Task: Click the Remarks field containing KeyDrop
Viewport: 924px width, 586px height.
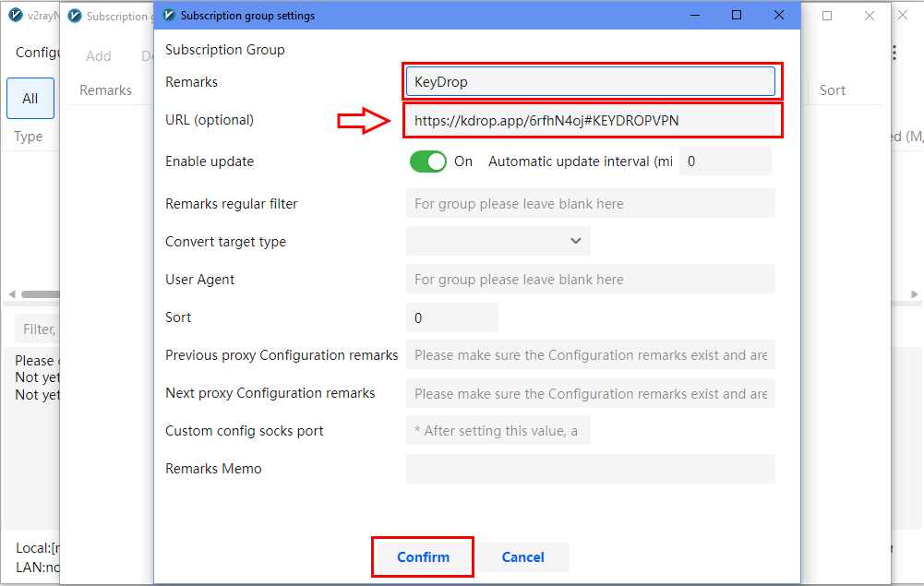Action: 590,82
